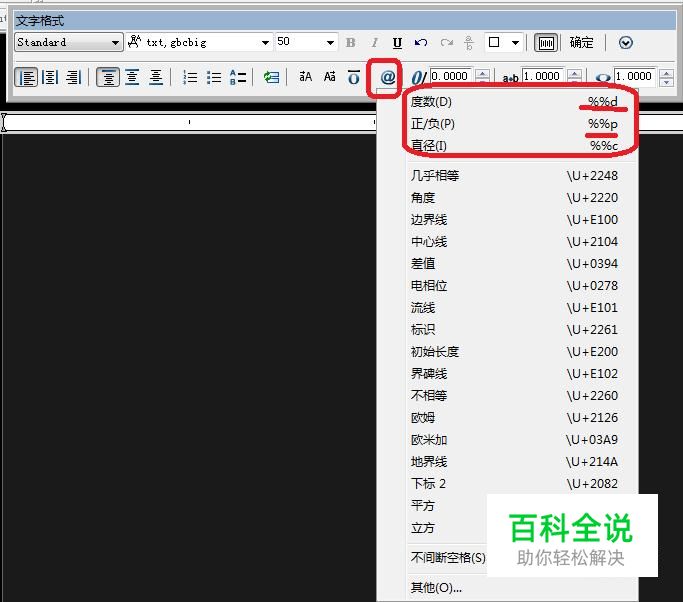Choose 初始长度 symbol entry
683x602 pixels.
(514, 352)
